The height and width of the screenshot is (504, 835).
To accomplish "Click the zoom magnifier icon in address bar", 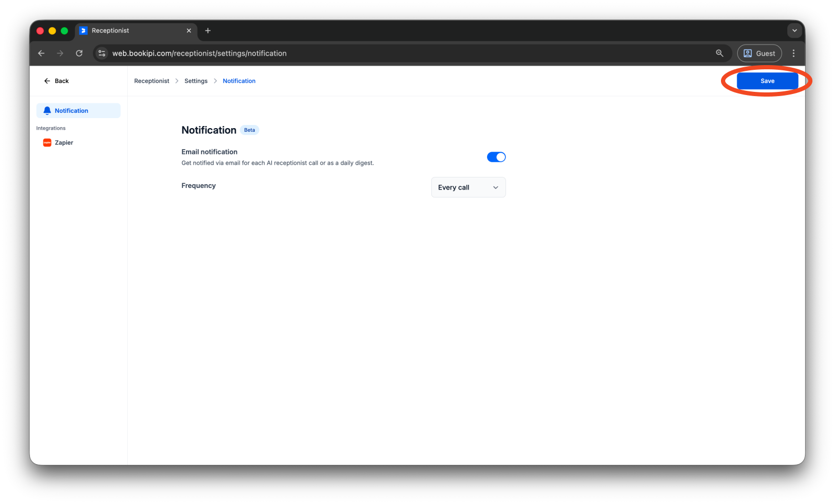I will (719, 53).
